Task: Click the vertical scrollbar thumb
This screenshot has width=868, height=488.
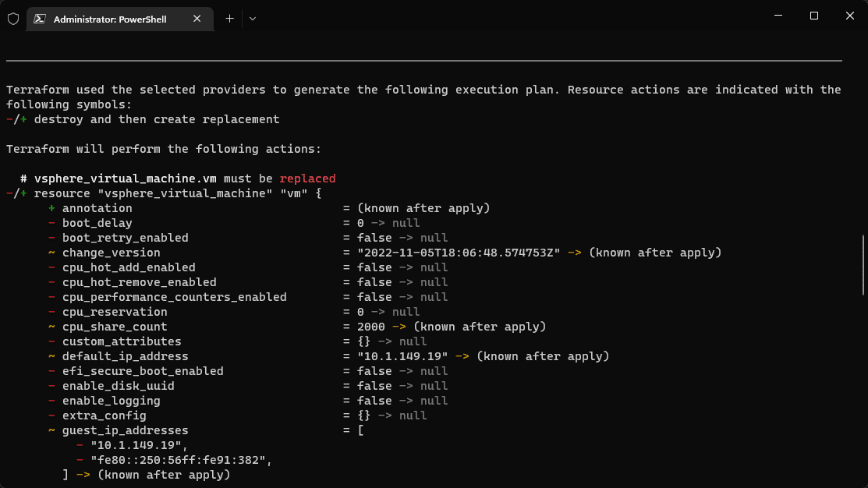Action: [x=863, y=265]
